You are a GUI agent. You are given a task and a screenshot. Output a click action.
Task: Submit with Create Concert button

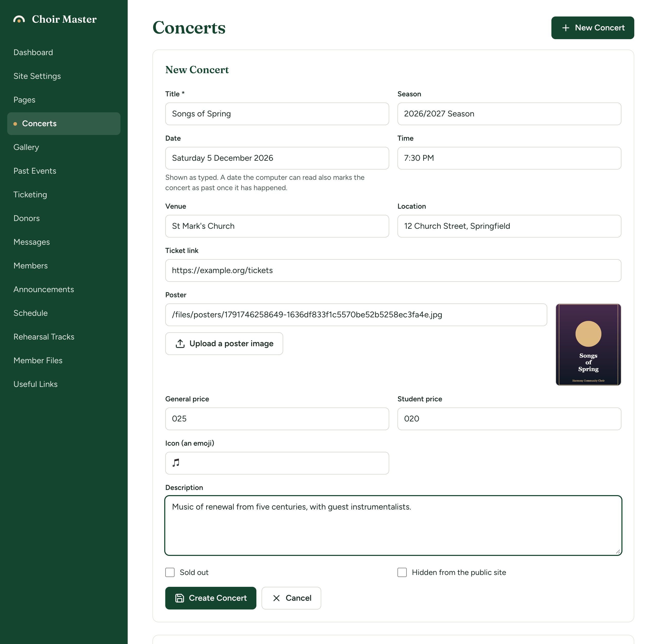click(211, 598)
